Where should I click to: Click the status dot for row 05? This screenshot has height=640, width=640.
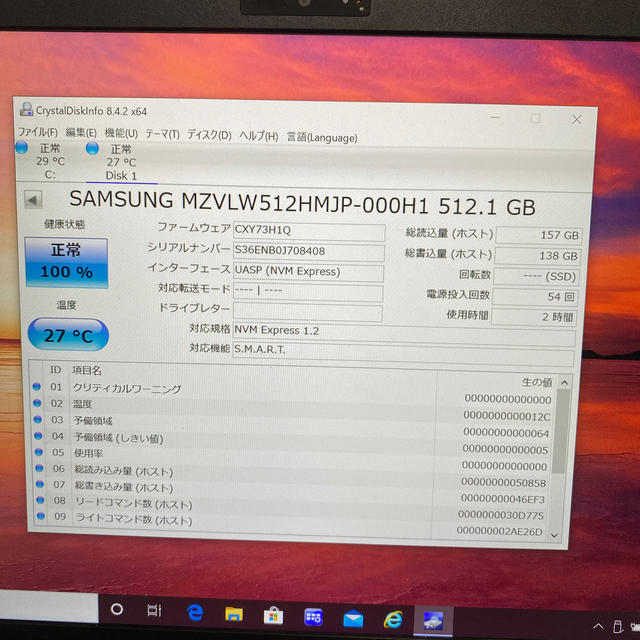[x=39, y=452]
